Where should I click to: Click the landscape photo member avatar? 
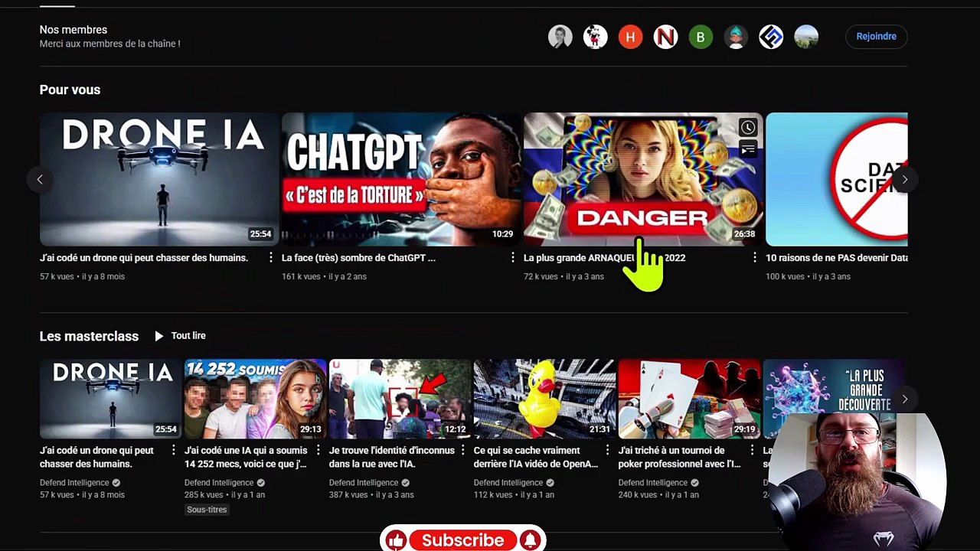pos(806,37)
